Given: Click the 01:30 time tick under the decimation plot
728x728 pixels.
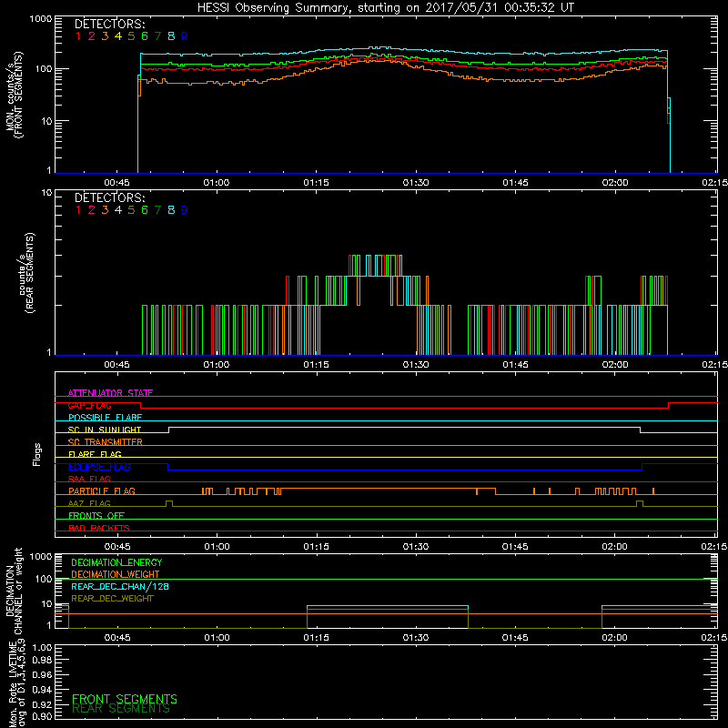Looking at the screenshot, I should pyautogui.click(x=416, y=638).
